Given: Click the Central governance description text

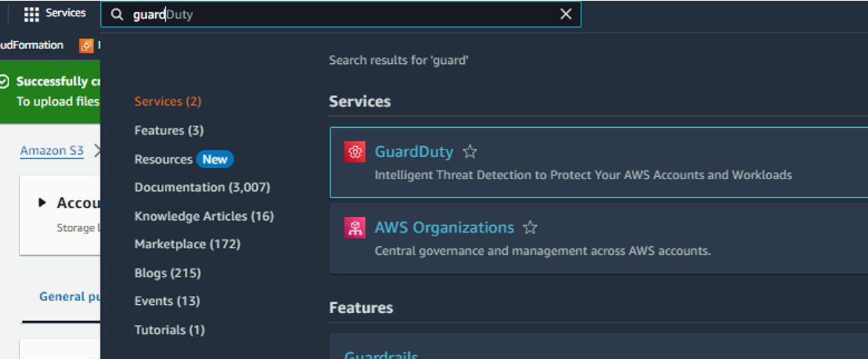Looking at the screenshot, I should pyautogui.click(x=543, y=251).
